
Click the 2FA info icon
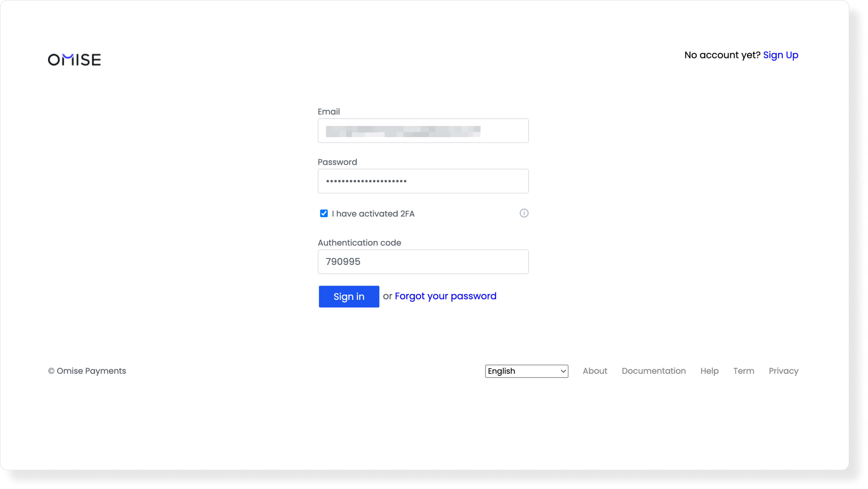pyautogui.click(x=524, y=213)
